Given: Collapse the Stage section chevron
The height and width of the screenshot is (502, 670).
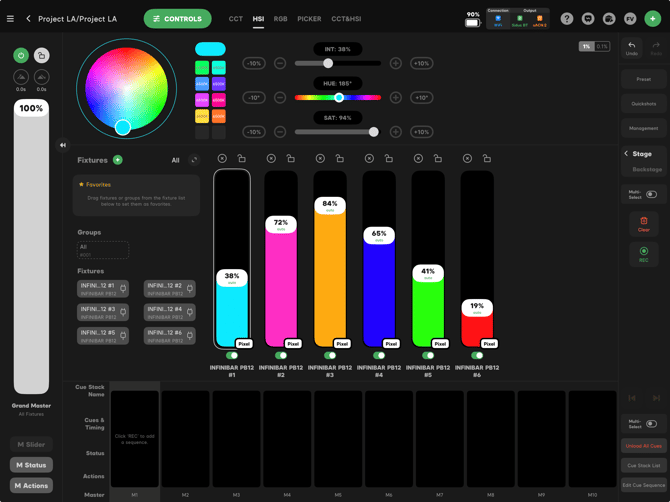Looking at the screenshot, I should 626,153.
